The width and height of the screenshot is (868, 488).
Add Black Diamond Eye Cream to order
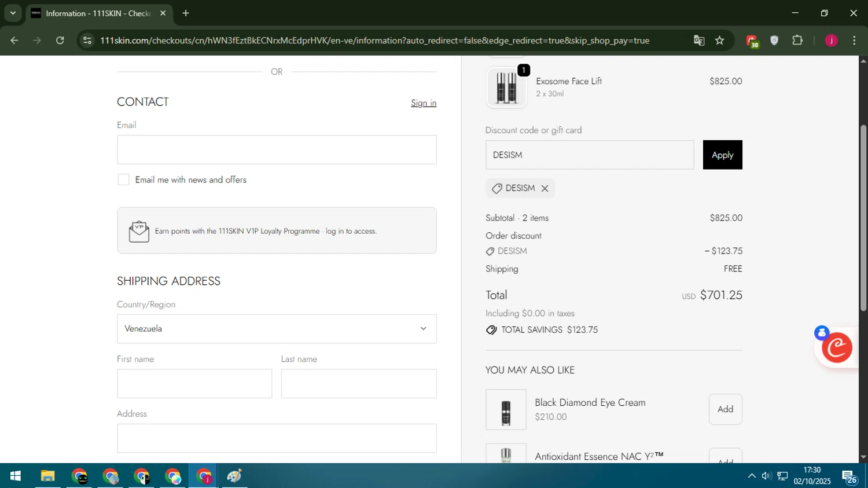tap(725, 409)
